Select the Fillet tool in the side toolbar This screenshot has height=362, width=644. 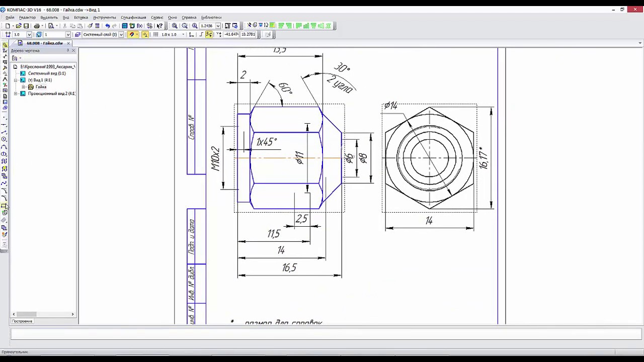[4, 198]
